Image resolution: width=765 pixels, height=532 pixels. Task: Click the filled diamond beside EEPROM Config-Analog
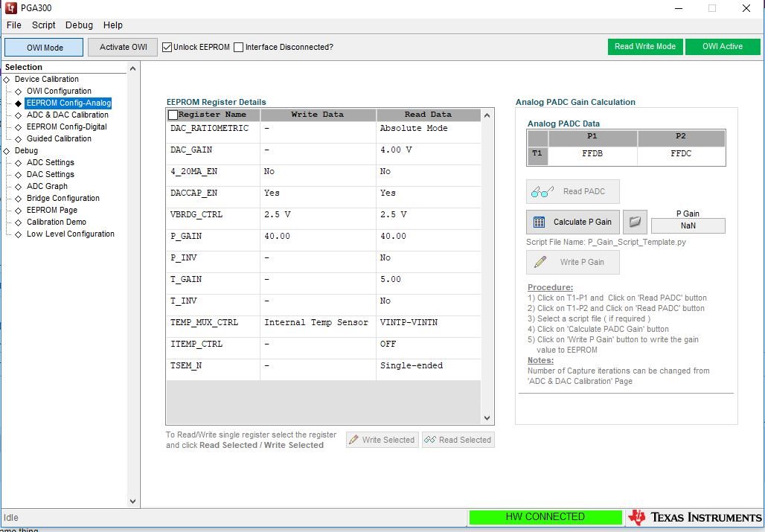(x=19, y=103)
